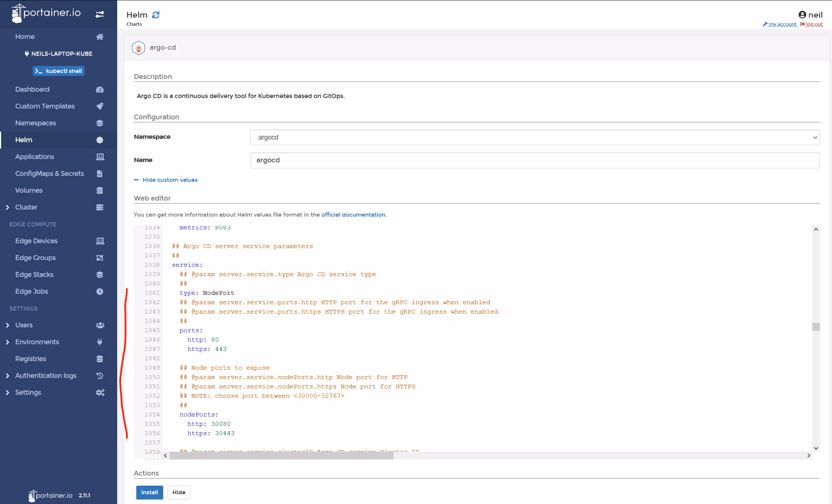Click editor scroll right arrow
Viewport: 832px width, 504px height.
pos(809,455)
